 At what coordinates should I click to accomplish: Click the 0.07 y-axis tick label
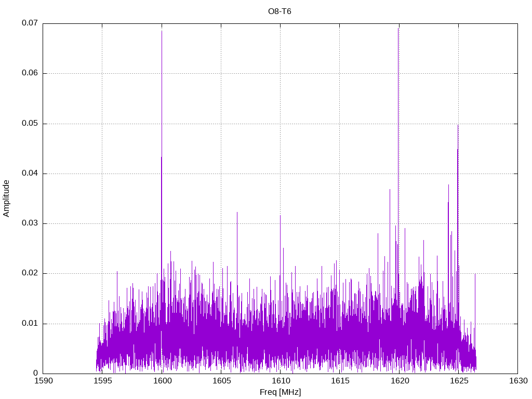(x=30, y=23)
